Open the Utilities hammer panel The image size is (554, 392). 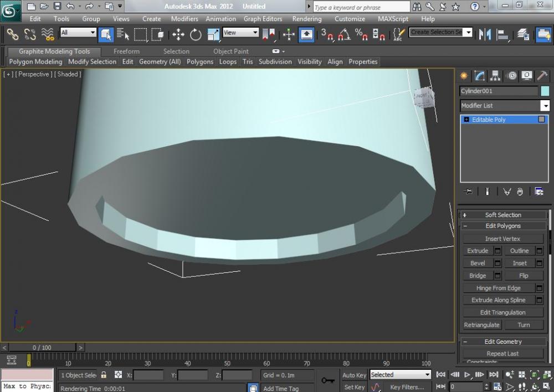click(x=542, y=76)
